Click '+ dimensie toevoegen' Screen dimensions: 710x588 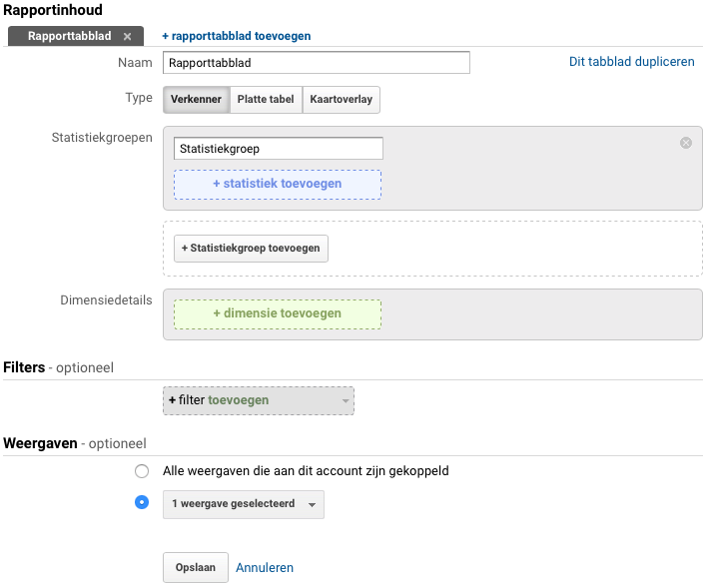277,313
